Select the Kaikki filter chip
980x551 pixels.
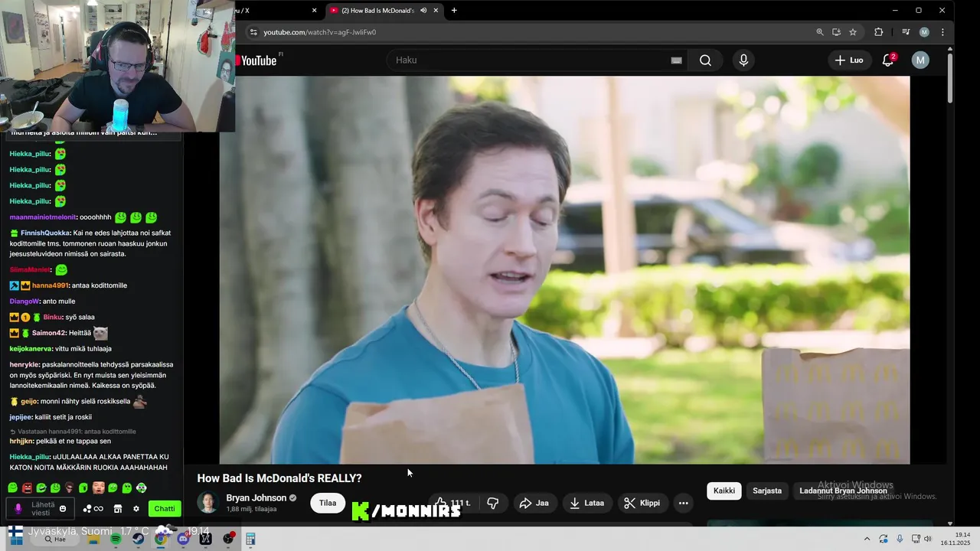coord(724,491)
